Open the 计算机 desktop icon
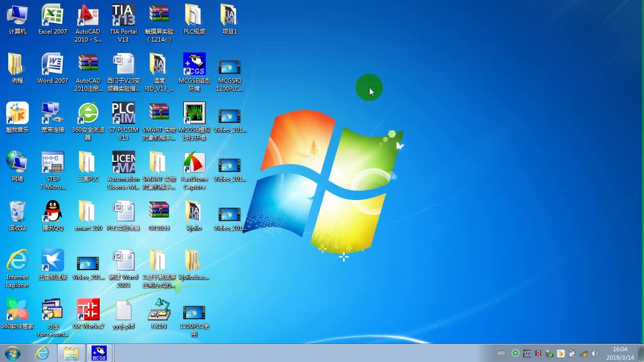Screen dimensions: 644x362 (x=17, y=20)
